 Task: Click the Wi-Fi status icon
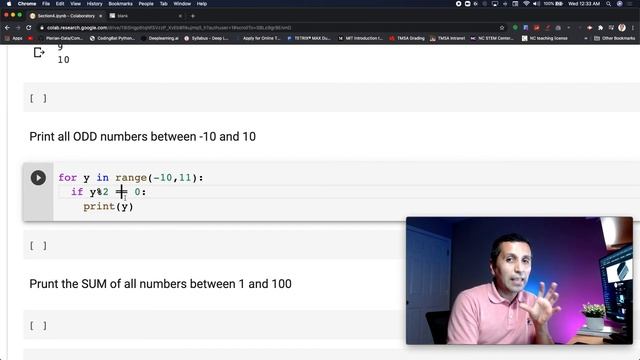pos(527,4)
